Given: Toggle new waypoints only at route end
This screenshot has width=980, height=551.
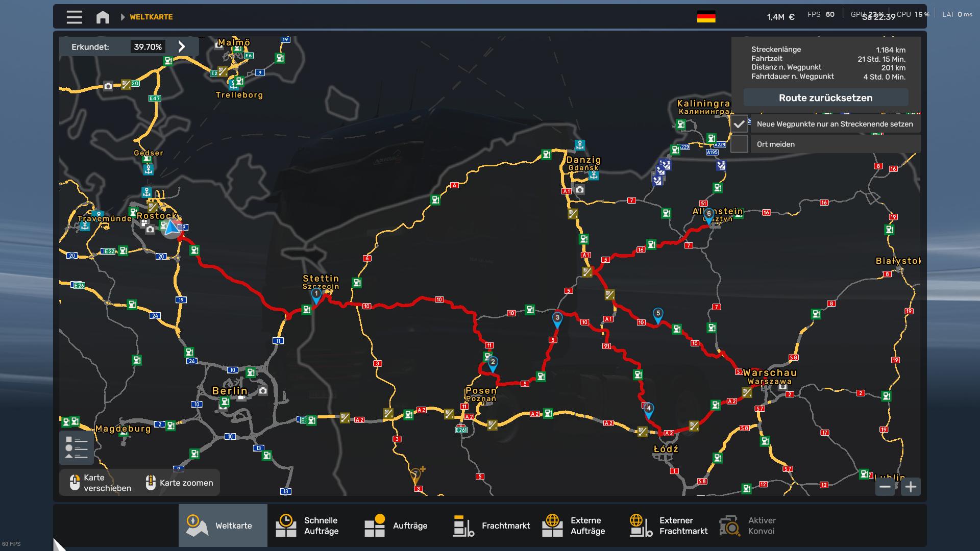Looking at the screenshot, I should click(739, 124).
